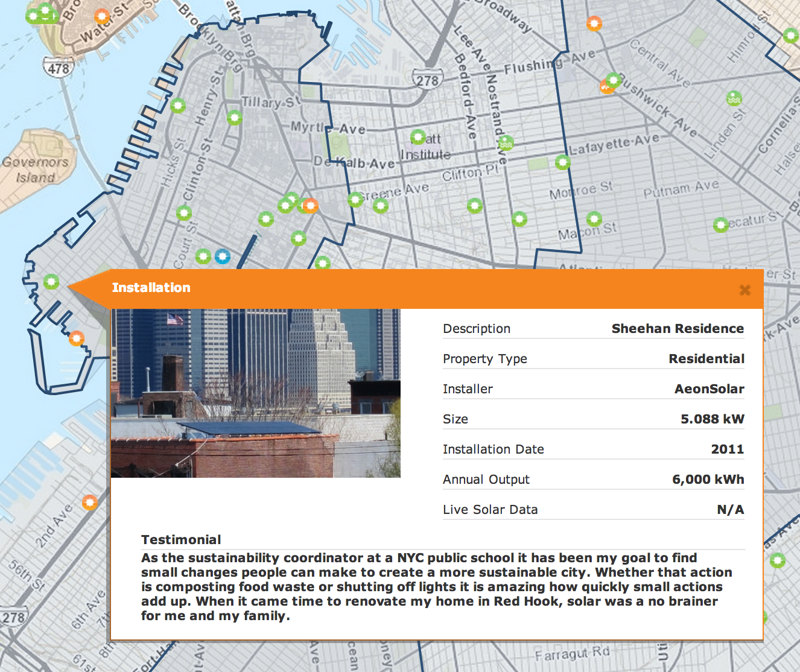Click the AeonSolar installer name
800x672 pixels.
[709, 389]
